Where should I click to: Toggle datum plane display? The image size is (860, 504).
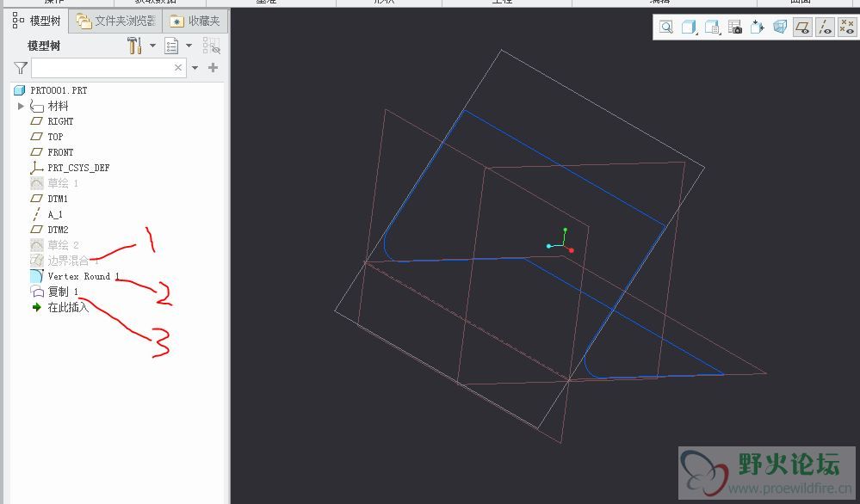tap(802, 27)
